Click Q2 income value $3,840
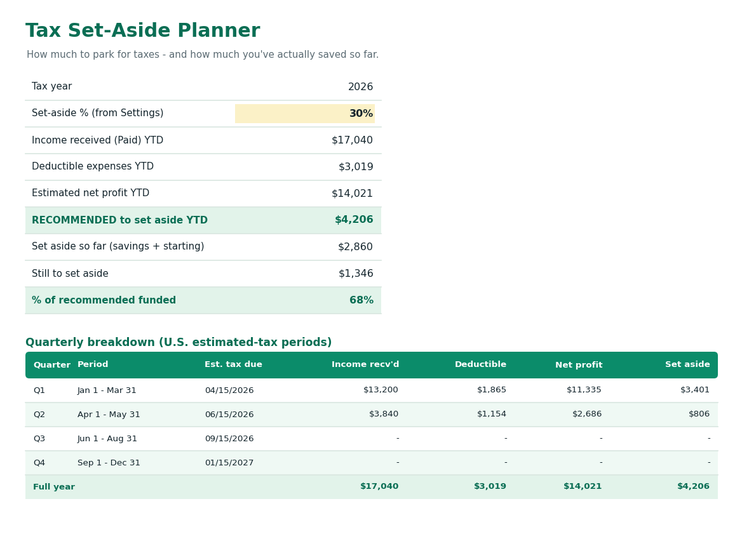 point(383,414)
